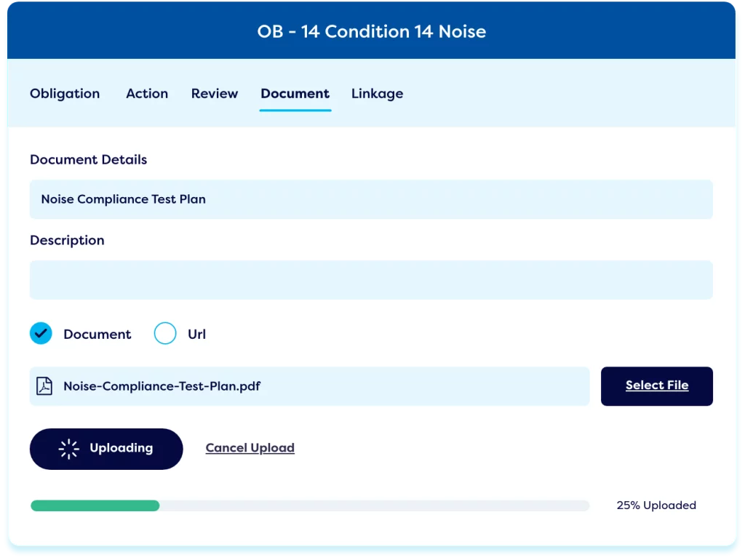Screen dimensions: 745x560
Task: Click the green upload progress bar
Action: coord(95,505)
